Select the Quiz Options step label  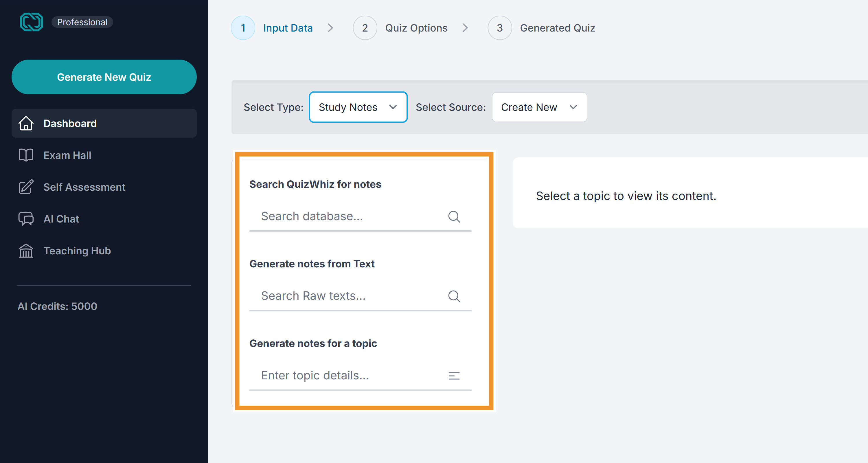(416, 28)
